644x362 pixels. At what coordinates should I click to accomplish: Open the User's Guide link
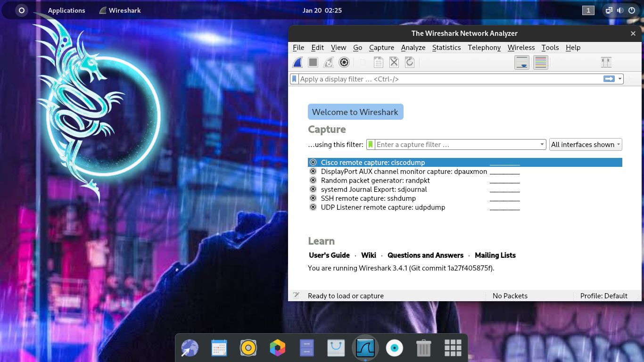click(x=329, y=255)
